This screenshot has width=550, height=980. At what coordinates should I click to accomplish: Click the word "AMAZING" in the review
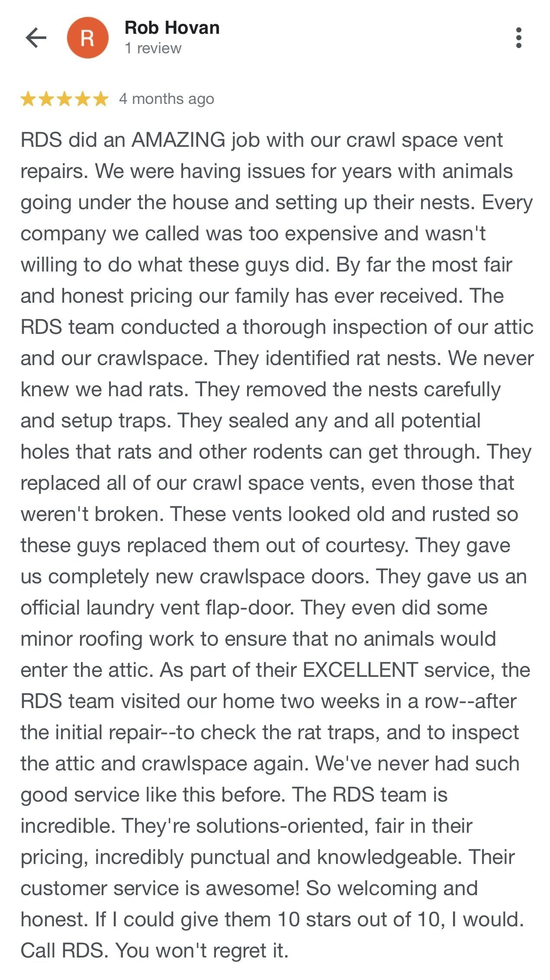178,140
